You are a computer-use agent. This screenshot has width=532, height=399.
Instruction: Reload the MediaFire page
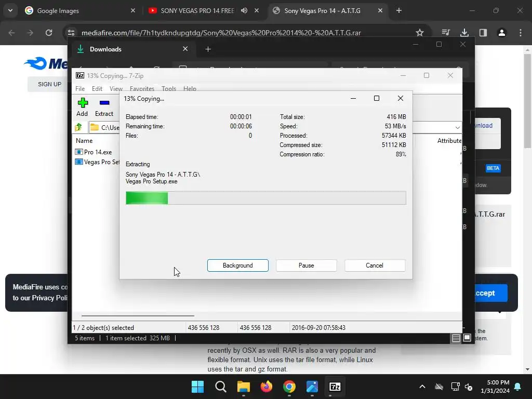49,33
